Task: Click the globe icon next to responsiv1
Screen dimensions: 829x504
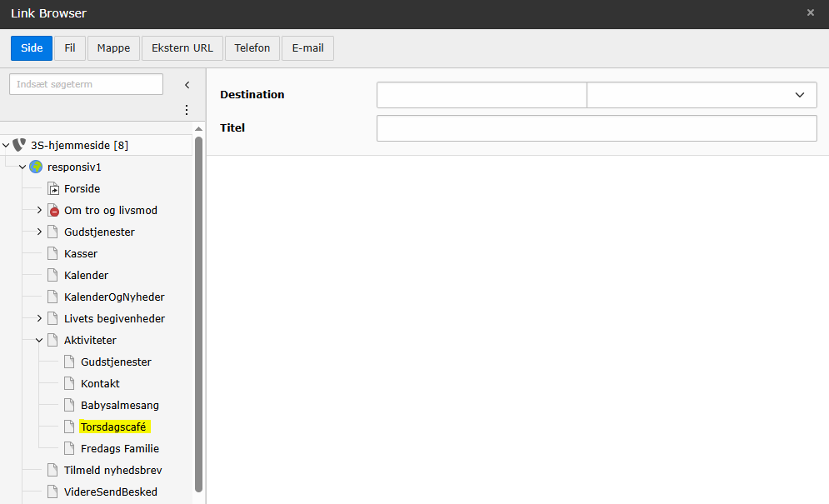Action: click(x=36, y=167)
